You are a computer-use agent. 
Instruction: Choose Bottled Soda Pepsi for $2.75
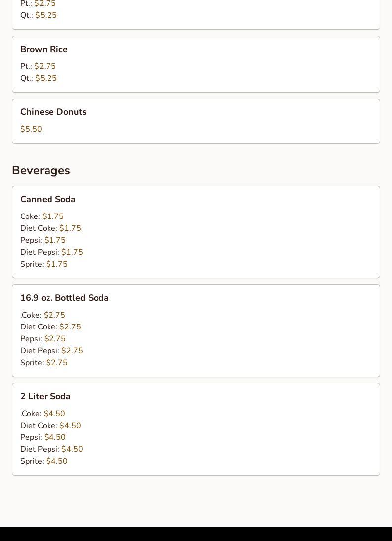(x=43, y=339)
